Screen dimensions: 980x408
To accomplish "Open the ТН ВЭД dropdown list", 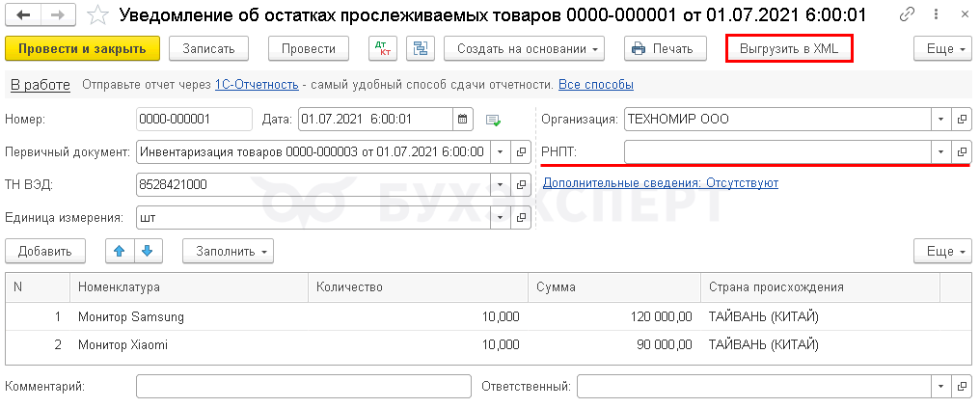I will (x=500, y=184).
